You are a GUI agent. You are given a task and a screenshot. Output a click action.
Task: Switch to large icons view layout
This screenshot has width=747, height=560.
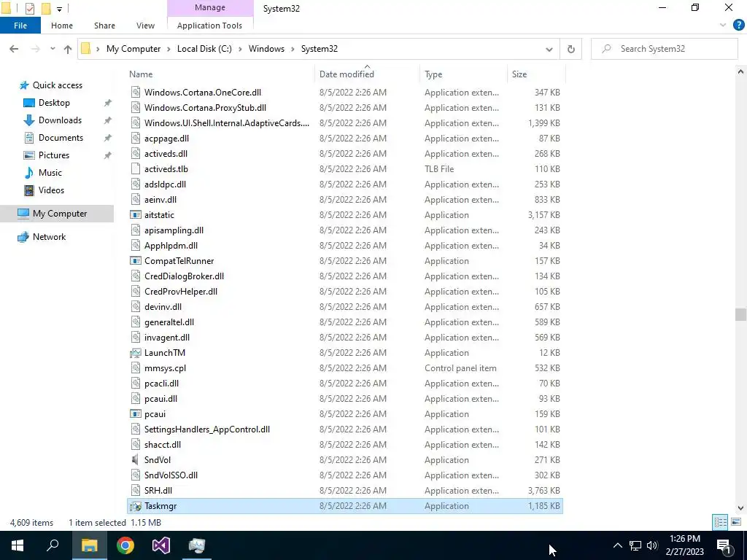coord(735,522)
